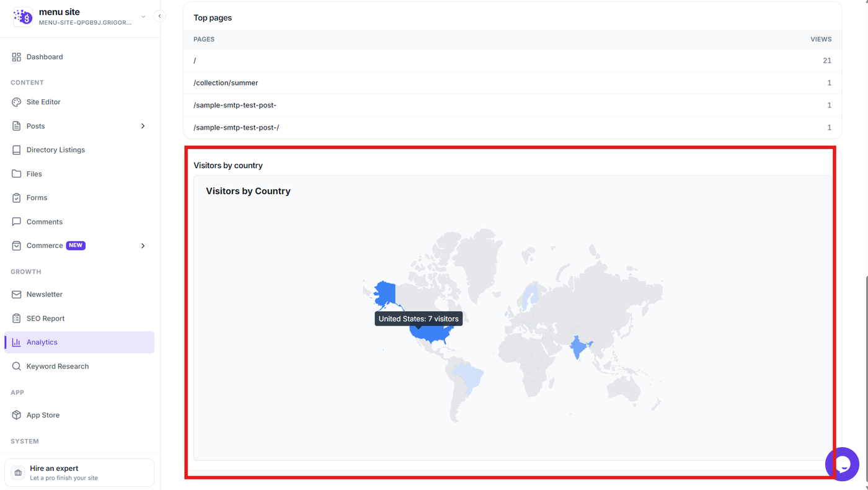Screen dimensions: 868x490
Task: Open the Dashboard grid icon
Action: coord(17,57)
